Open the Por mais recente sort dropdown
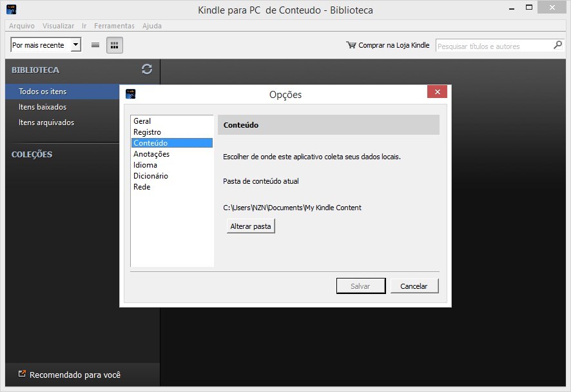 pyautogui.click(x=46, y=45)
